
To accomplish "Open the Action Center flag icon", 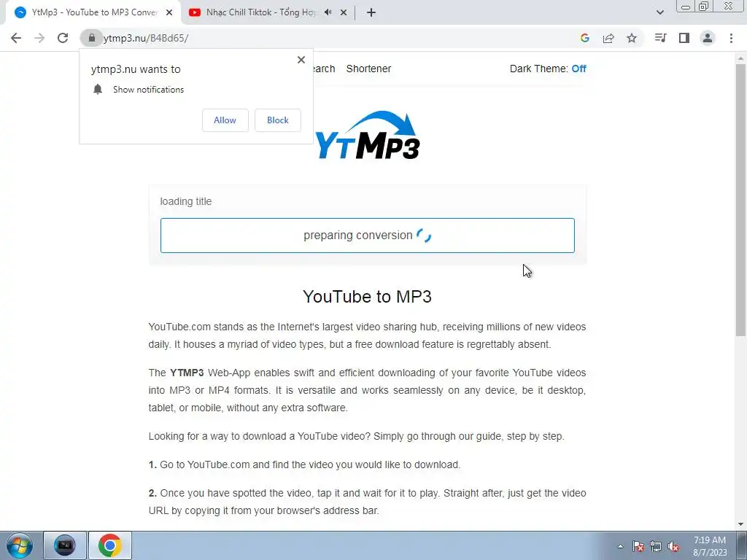I will click(x=638, y=546).
